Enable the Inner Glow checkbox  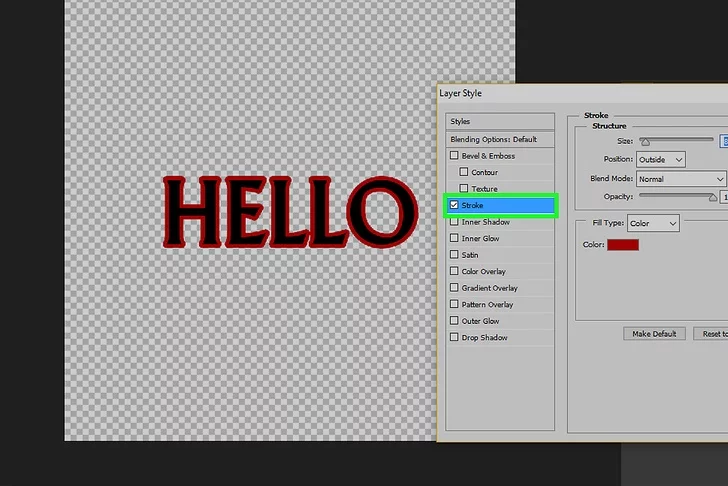(x=455, y=238)
